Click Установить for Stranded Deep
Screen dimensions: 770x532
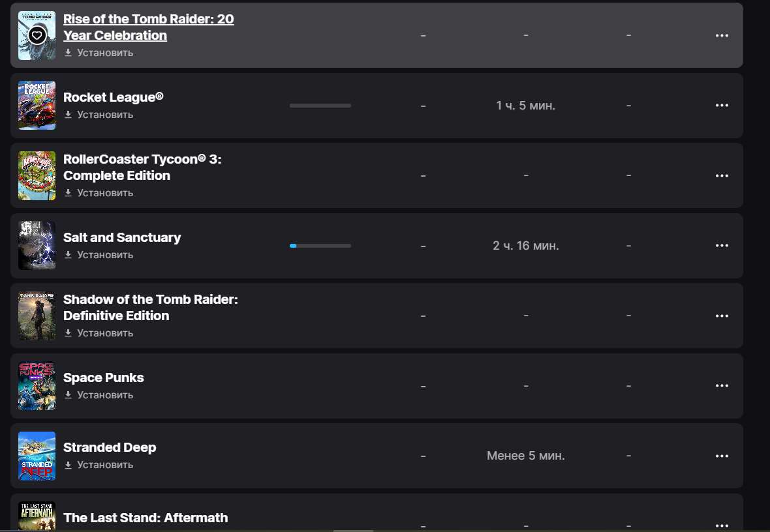(x=104, y=465)
